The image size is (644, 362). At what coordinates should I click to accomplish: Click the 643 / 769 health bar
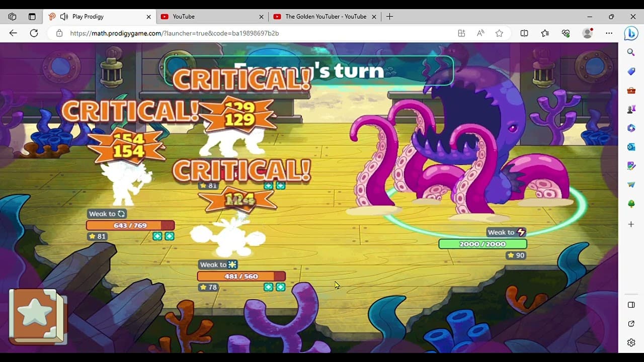pyautogui.click(x=130, y=225)
